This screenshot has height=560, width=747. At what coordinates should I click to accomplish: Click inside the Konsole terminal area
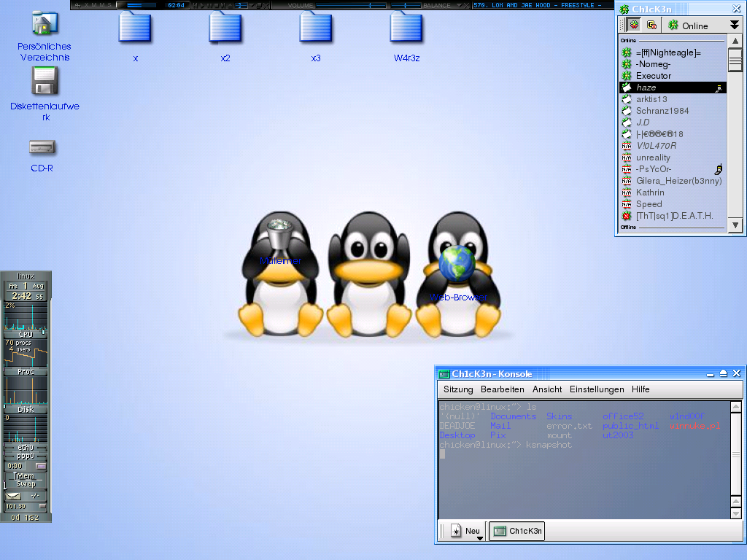[x=584, y=460]
